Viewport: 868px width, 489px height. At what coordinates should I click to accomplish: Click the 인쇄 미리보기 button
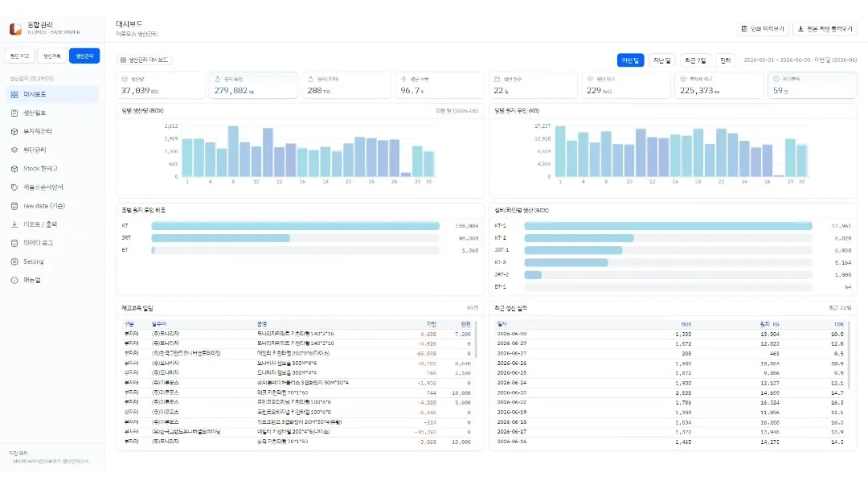click(763, 29)
